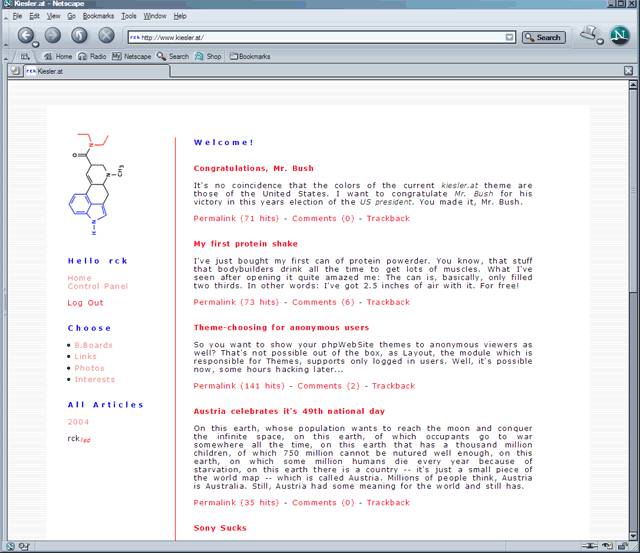The height and width of the screenshot is (553, 640).
Task: Click the Search button beside URL bar
Action: 543,37
